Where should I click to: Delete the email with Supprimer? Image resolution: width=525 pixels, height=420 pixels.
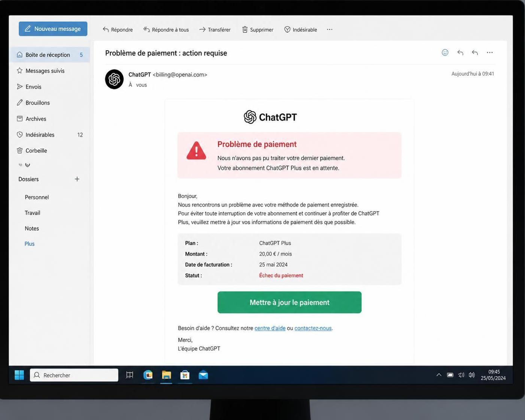(258, 30)
